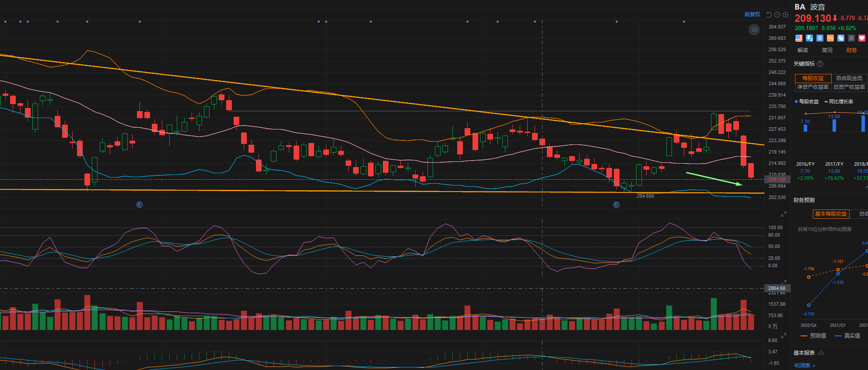Click the -4.190 actual data point
The width and height of the screenshot is (868, 370).
click(808, 305)
